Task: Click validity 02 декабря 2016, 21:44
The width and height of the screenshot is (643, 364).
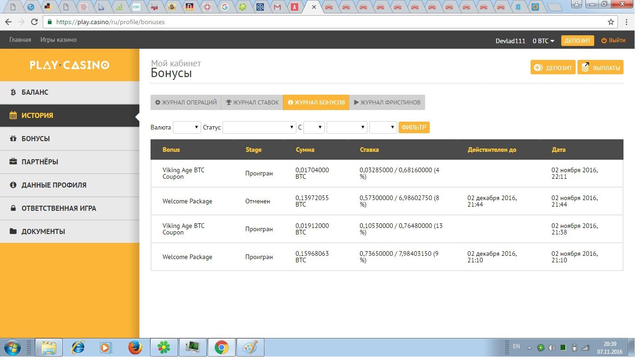Action: [x=492, y=201]
